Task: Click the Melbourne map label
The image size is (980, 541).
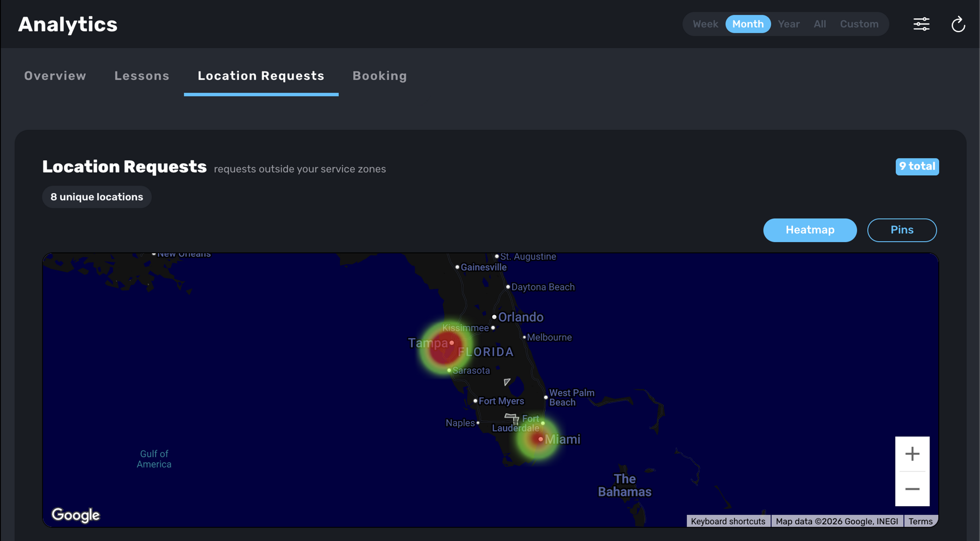Action: click(549, 337)
